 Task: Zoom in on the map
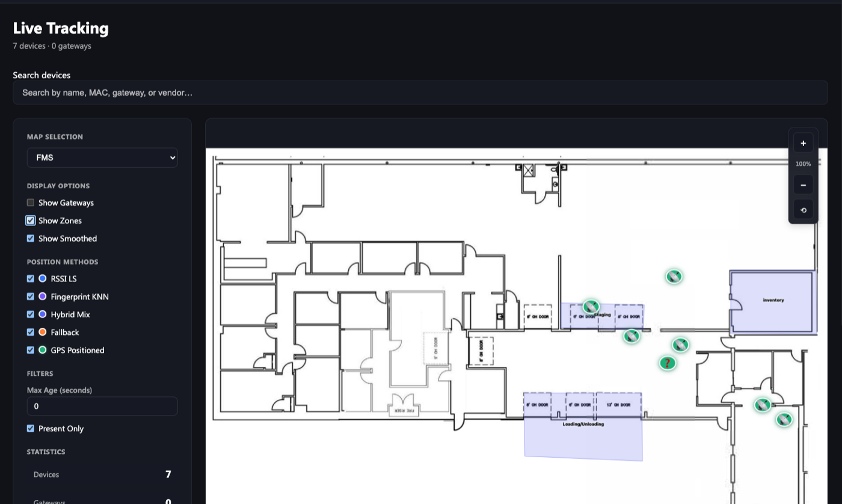[803, 143]
